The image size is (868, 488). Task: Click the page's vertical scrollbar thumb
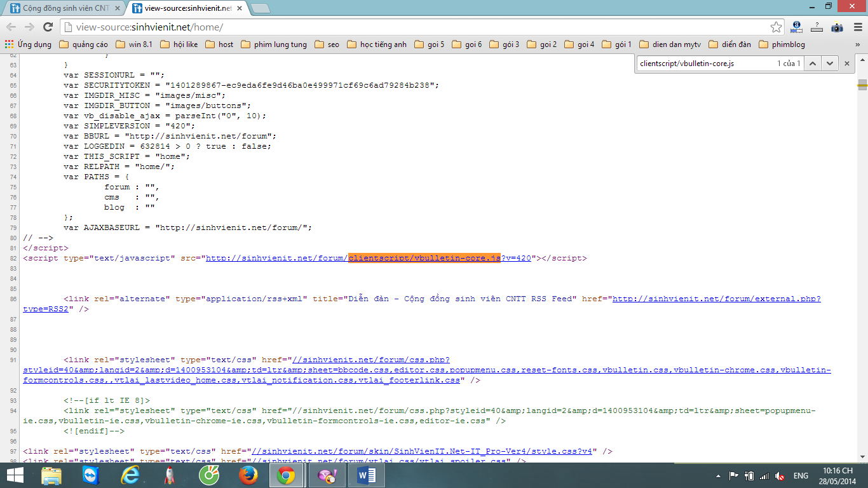pos(862,85)
